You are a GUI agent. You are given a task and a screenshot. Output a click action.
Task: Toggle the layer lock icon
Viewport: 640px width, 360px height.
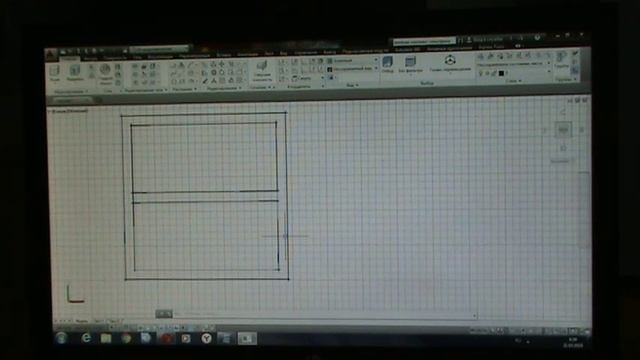(493, 73)
